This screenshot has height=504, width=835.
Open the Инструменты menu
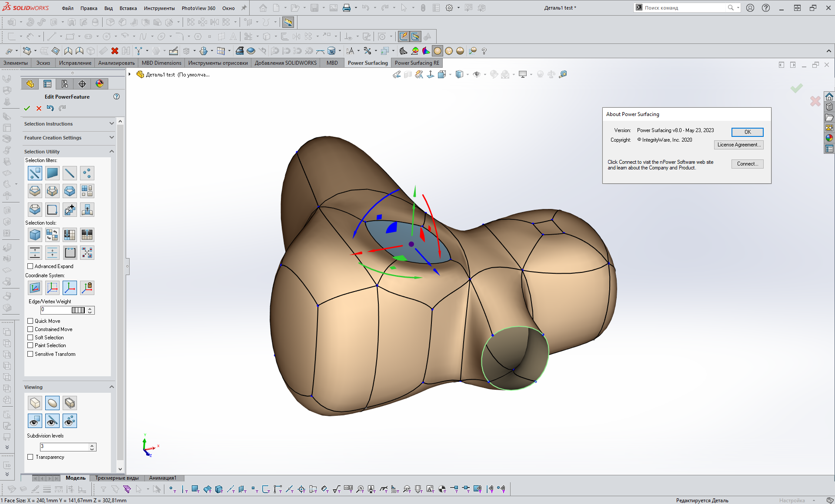159,8
